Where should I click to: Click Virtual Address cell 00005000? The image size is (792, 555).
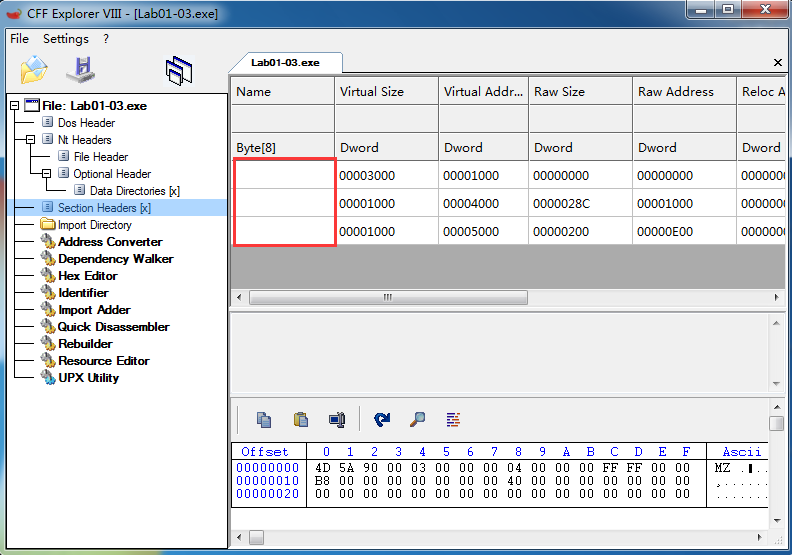[x=483, y=231]
